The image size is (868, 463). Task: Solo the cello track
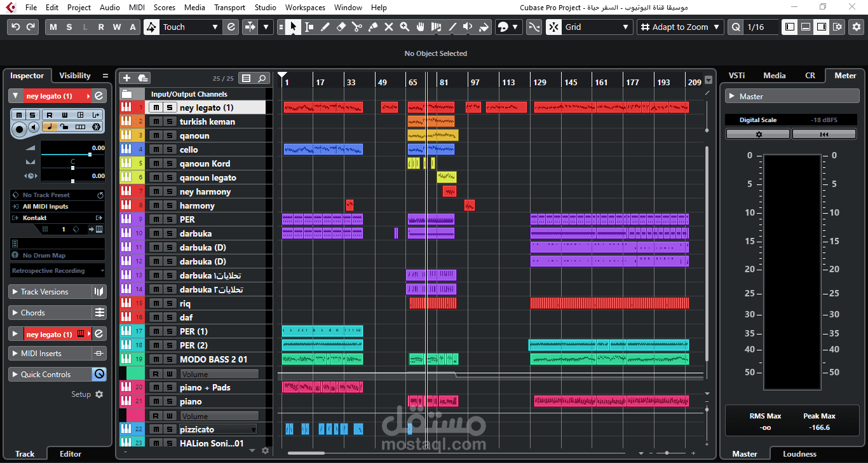click(170, 149)
